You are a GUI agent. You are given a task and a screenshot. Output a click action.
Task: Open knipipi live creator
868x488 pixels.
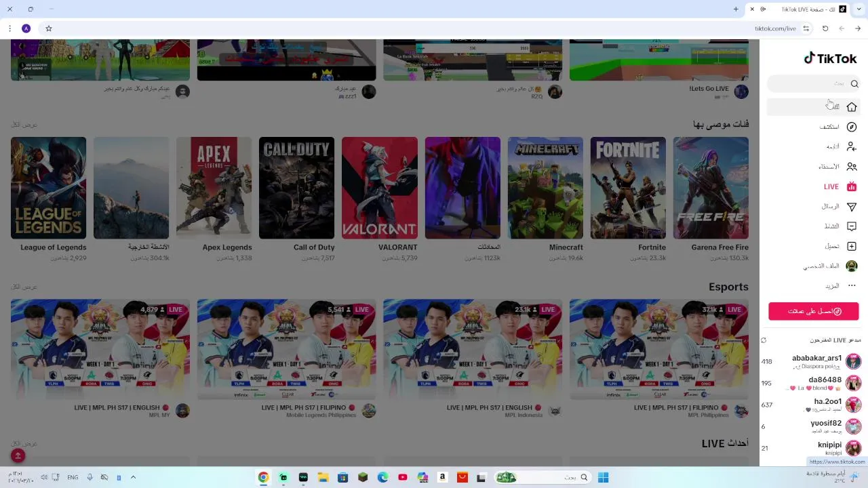click(x=810, y=448)
